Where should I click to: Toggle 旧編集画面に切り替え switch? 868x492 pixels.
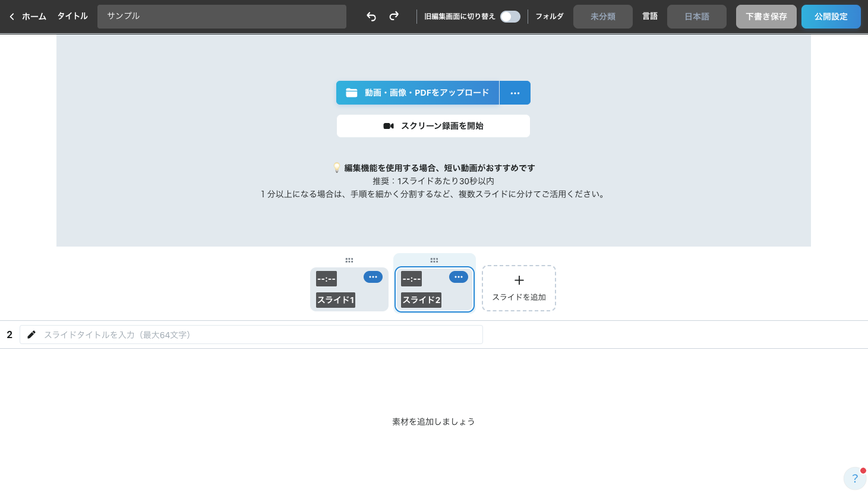pyautogui.click(x=510, y=17)
